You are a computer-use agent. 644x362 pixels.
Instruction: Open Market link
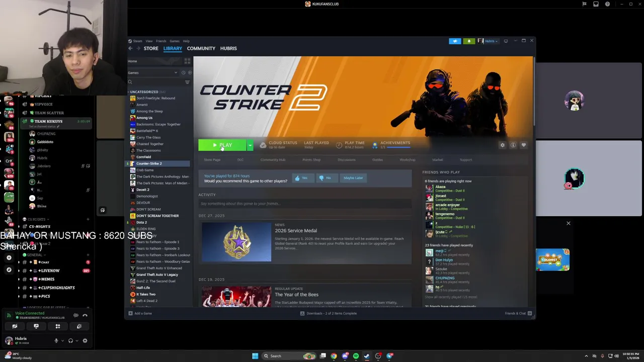click(437, 160)
